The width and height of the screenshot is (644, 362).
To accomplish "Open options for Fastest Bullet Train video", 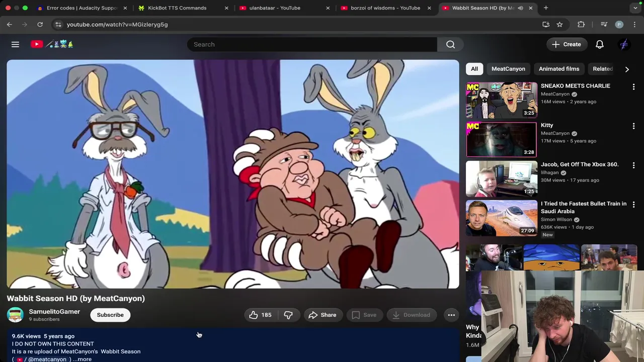I will click(633, 205).
